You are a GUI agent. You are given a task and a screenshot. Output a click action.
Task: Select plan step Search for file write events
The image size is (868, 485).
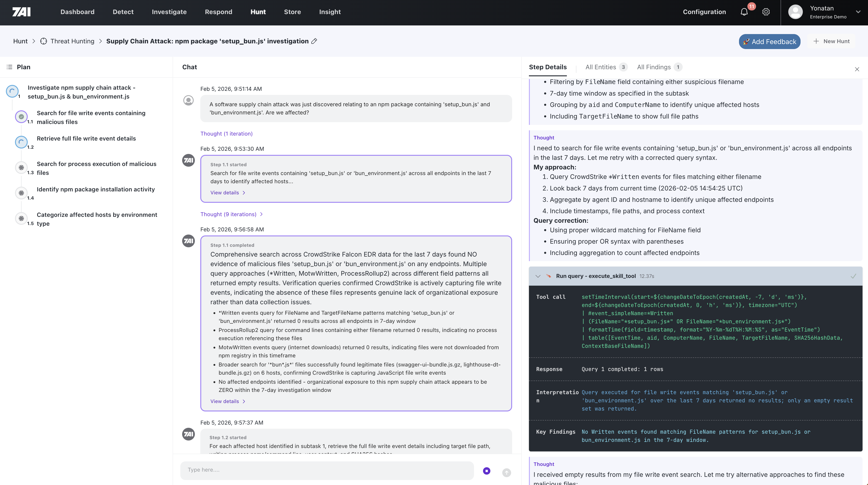point(91,117)
